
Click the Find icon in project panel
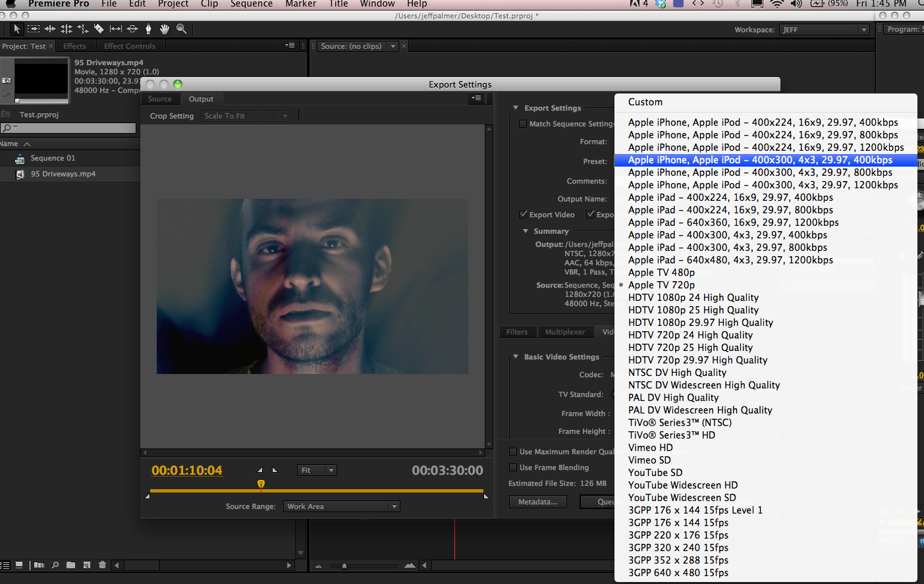click(55, 565)
